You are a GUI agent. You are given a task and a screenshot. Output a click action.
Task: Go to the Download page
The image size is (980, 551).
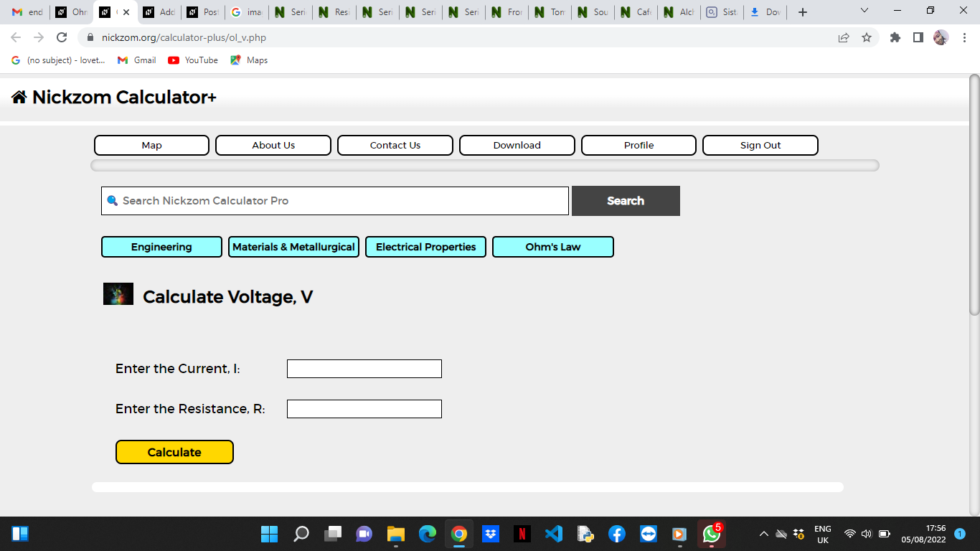pos(517,145)
